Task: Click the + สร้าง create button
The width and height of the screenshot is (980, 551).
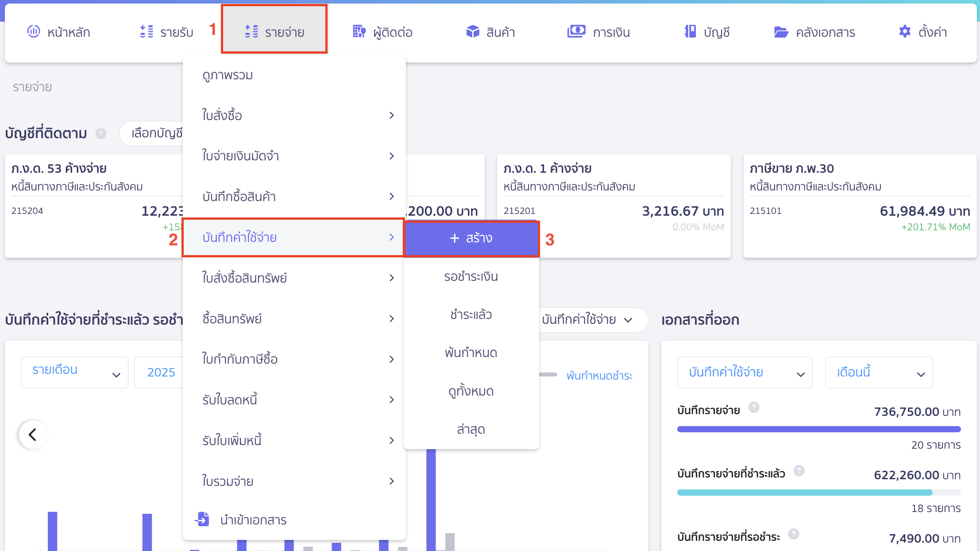Action: (x=471, y=238)
